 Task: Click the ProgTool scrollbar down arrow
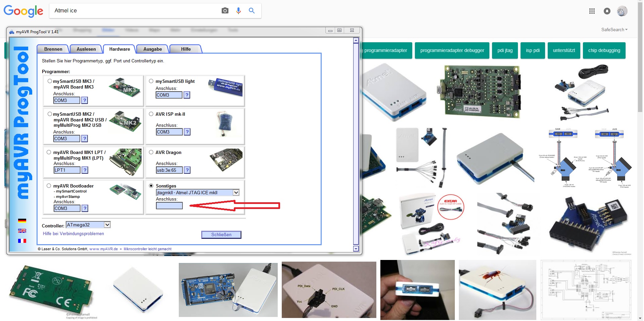point(356,249)
